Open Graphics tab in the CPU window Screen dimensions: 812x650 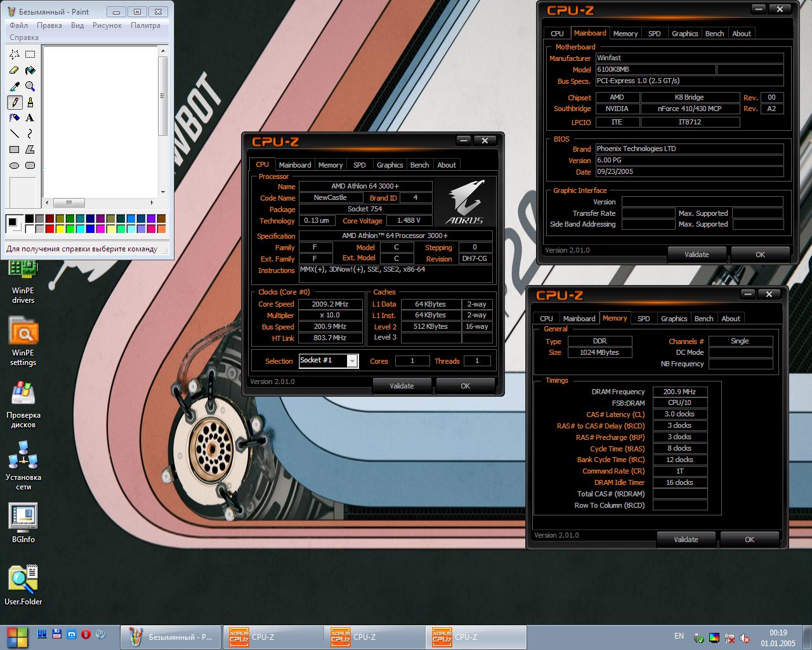point(390,165)
